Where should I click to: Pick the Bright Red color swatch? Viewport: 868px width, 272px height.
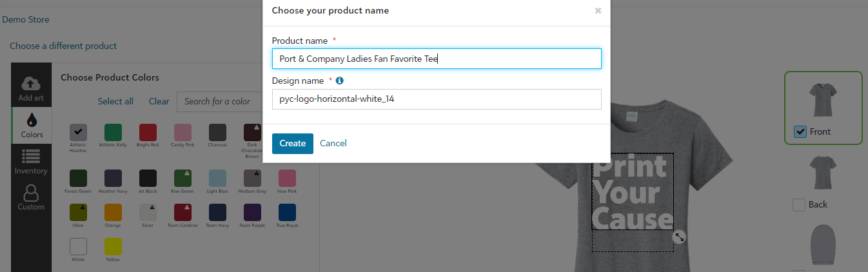(x=148, y=132)
